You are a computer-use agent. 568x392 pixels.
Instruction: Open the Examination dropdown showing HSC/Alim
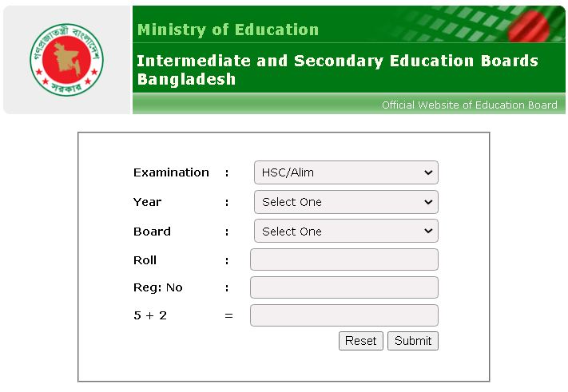pos(345,172)
